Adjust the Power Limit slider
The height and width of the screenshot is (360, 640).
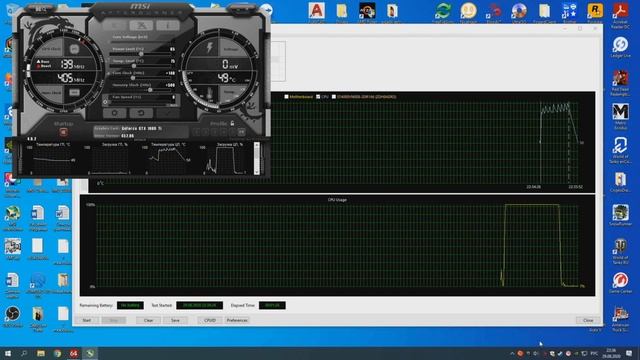click(141, 53)
